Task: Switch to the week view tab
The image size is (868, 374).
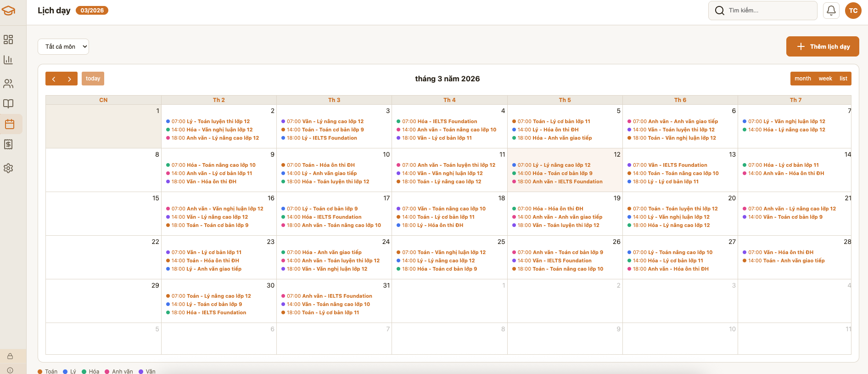Action: [825, 79]
